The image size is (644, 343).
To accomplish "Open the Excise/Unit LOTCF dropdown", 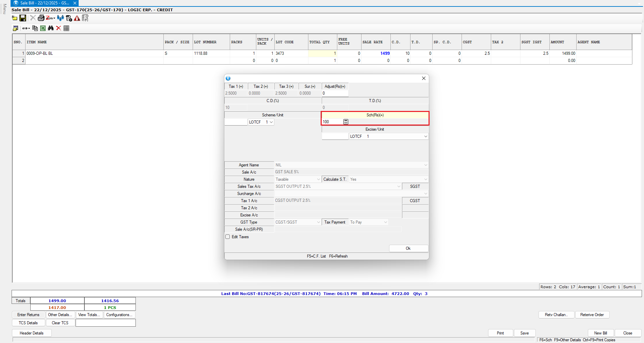I will click(425, 136).
